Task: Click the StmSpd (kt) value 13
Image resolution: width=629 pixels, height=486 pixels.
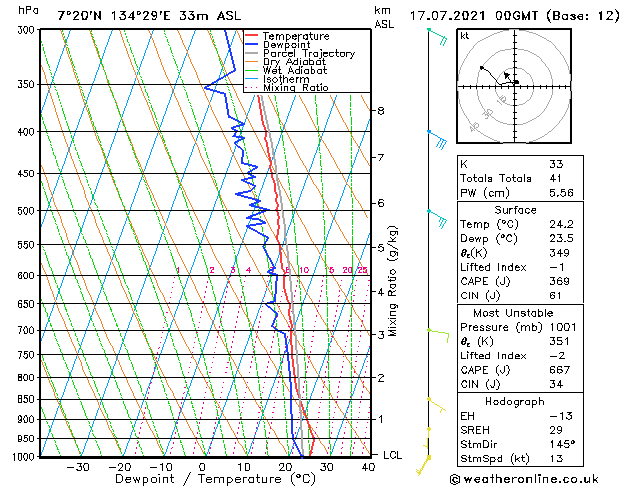Action: pyautogui.click(x=556, y=458)
